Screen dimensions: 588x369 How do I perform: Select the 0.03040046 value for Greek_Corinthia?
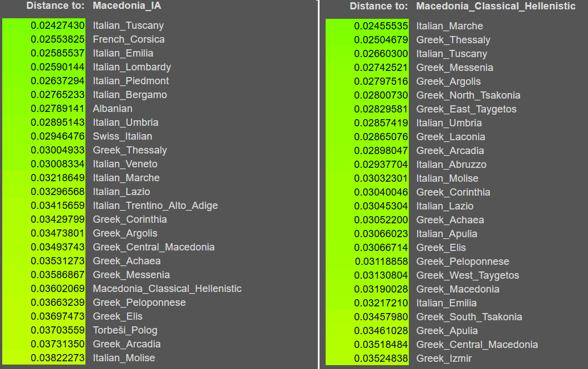[x=381, y=193]
